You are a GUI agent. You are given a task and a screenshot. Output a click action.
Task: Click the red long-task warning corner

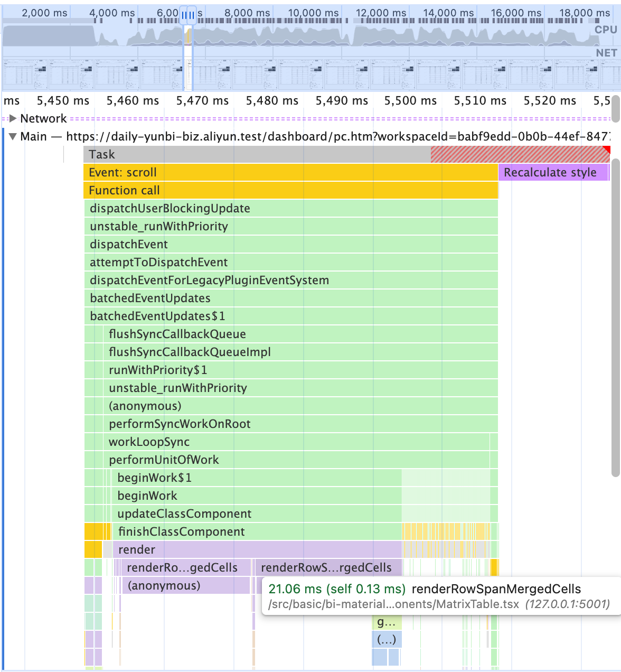pyautogui.click(x=606, y=150)
